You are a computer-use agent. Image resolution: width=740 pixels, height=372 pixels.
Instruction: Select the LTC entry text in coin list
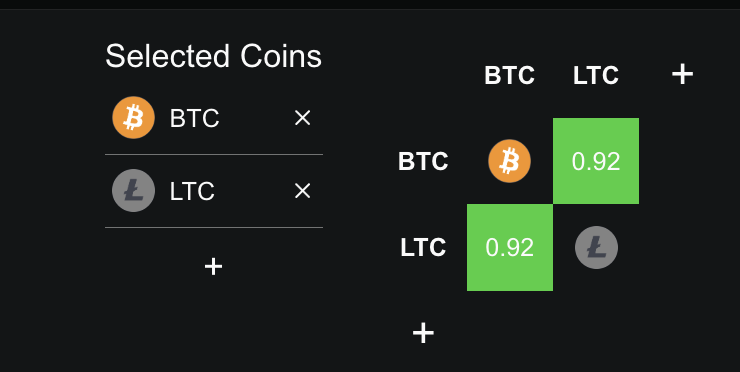[x=192, y=191]
